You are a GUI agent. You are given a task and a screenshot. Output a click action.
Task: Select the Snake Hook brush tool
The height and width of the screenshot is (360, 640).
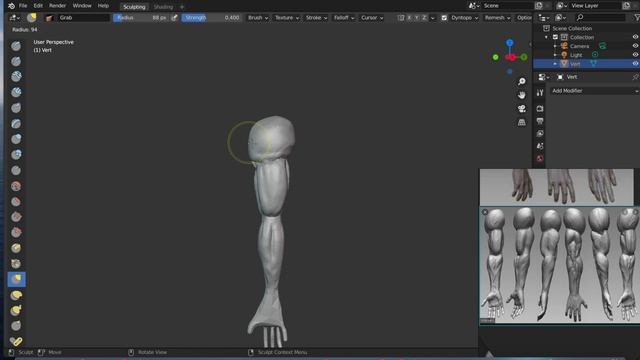pyautogui.click(x=16, y=310)
